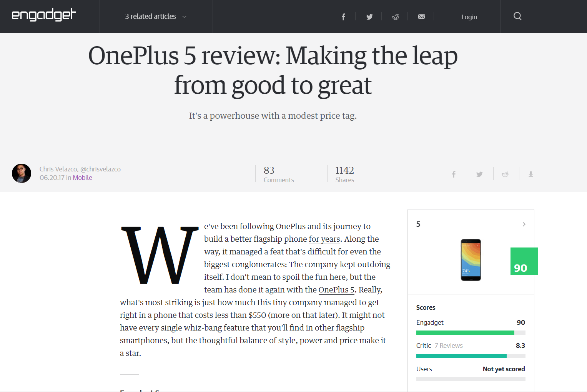The image size is (587, 392).
Task: Click the Engadget logo
Action: [x=44, y=15]
